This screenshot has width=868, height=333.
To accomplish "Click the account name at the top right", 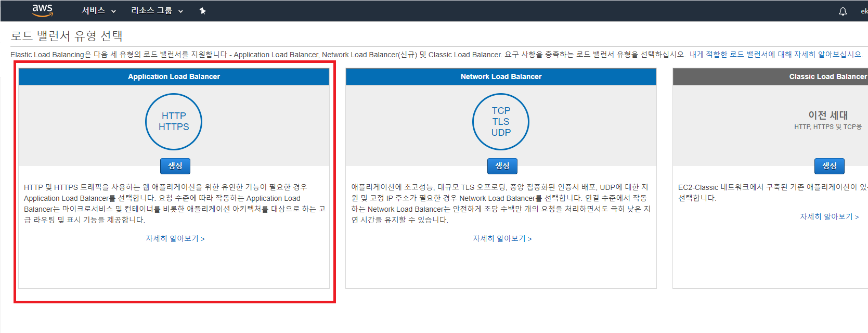I will (864, 11).
